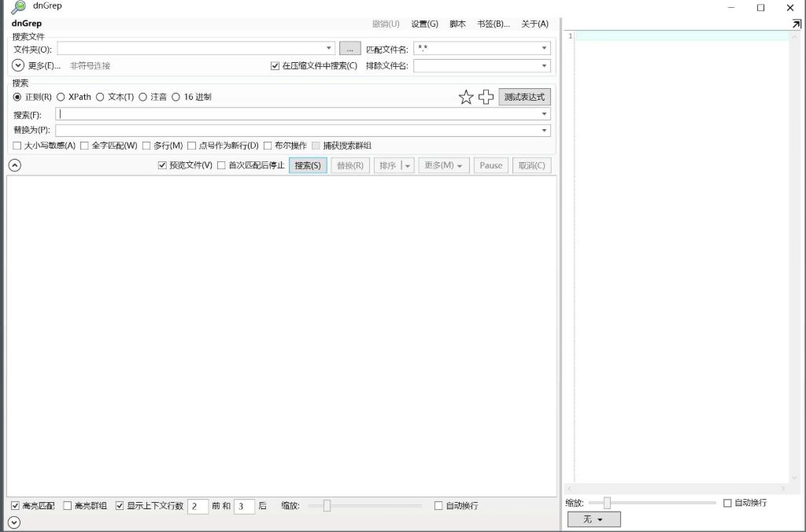Open the 匹配文件名 dropdown
806x532 pixels.
(543, 47)
